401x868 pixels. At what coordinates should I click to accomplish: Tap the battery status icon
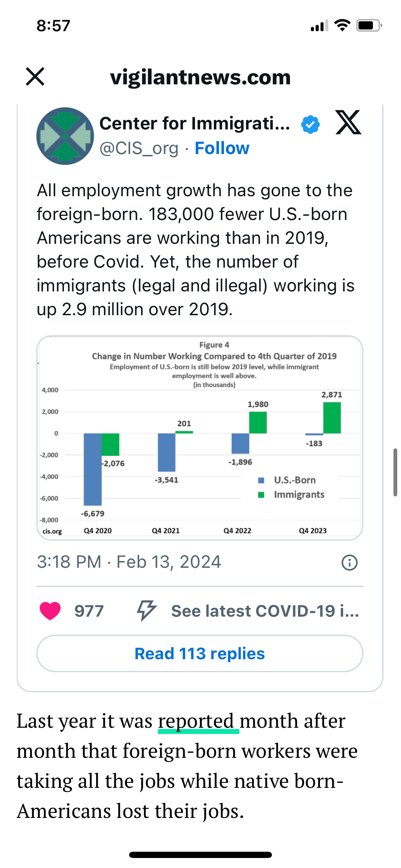coord(369,25)
